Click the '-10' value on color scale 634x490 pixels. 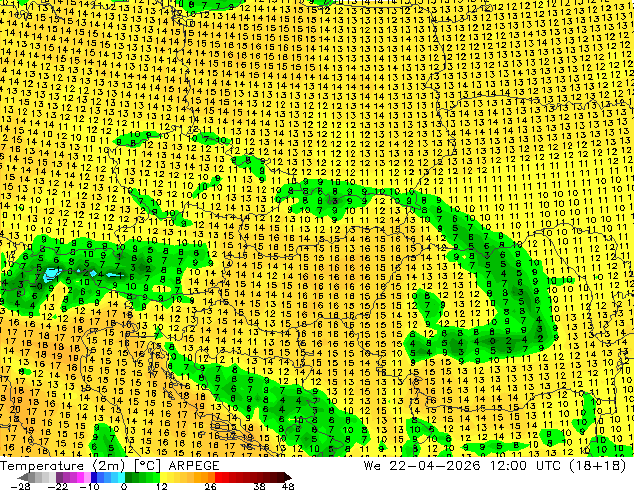(x=89, y=486)
